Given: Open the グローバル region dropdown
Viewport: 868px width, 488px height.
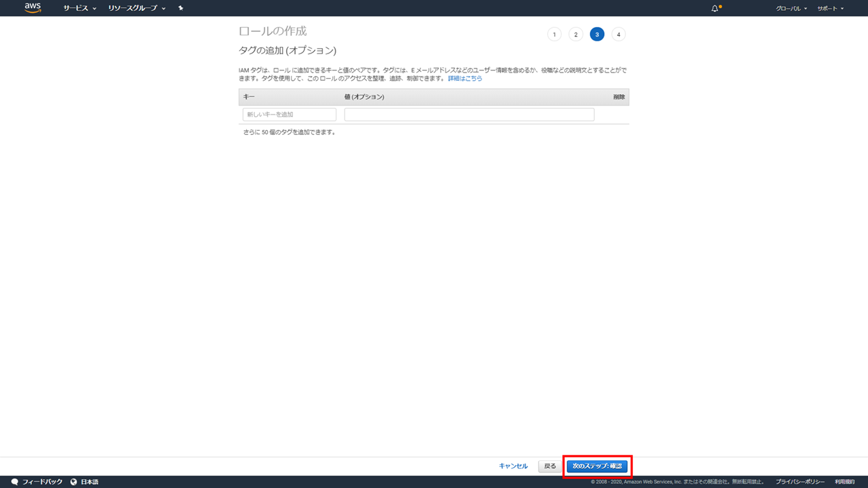Looking at the screenshot, I should point(791,8).
